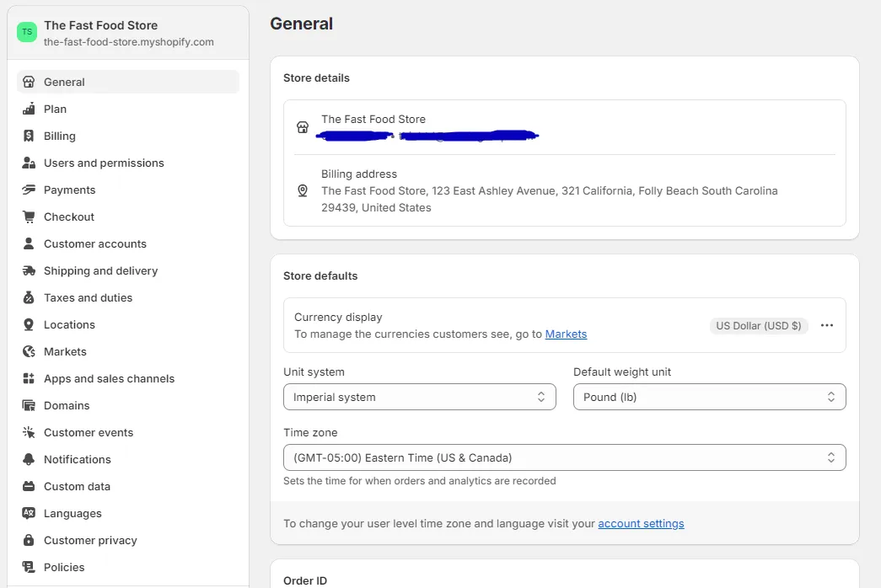The image size is (881, 588).
Task: Open Notifications settings
Action: (128, 459)
